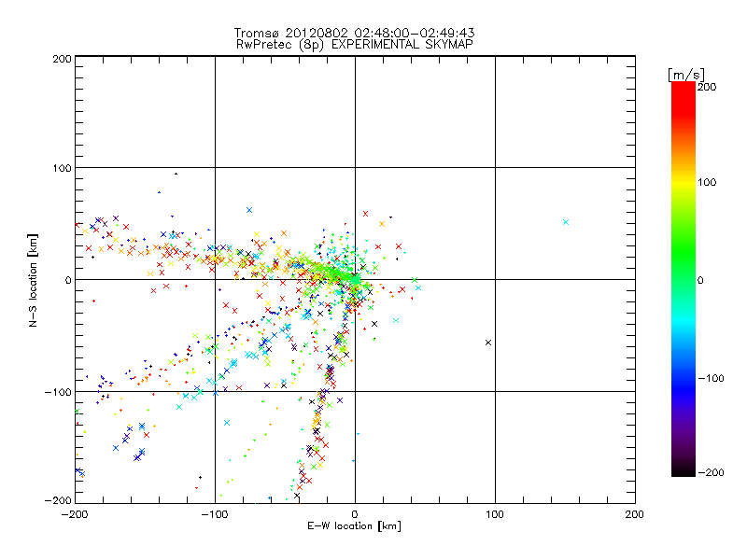Click the colorbar's "0" label
Screen dimensions: 747x560
(x=700, y=280)
